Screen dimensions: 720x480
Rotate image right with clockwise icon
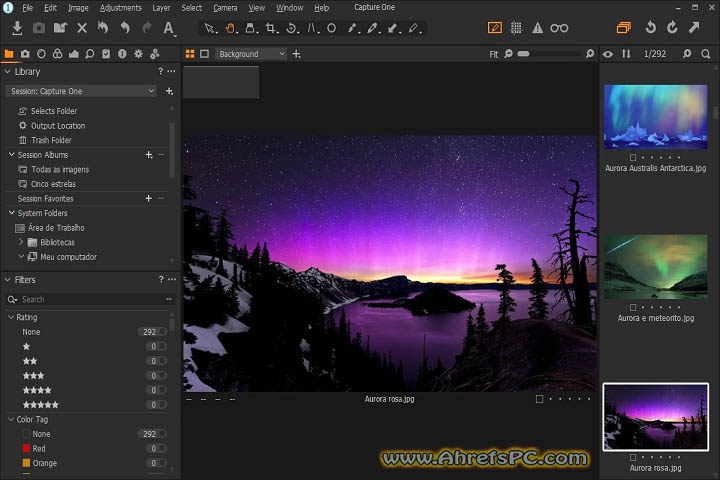point(672,28)
